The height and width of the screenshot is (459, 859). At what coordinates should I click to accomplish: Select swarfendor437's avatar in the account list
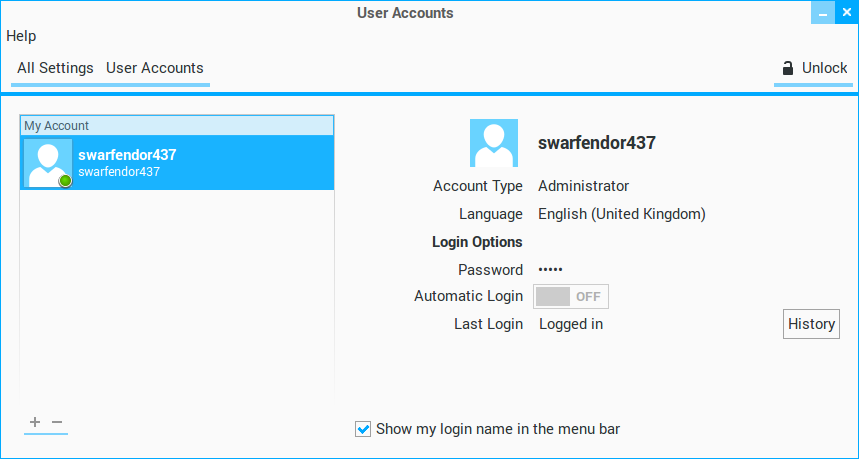[x=48, y=163]
